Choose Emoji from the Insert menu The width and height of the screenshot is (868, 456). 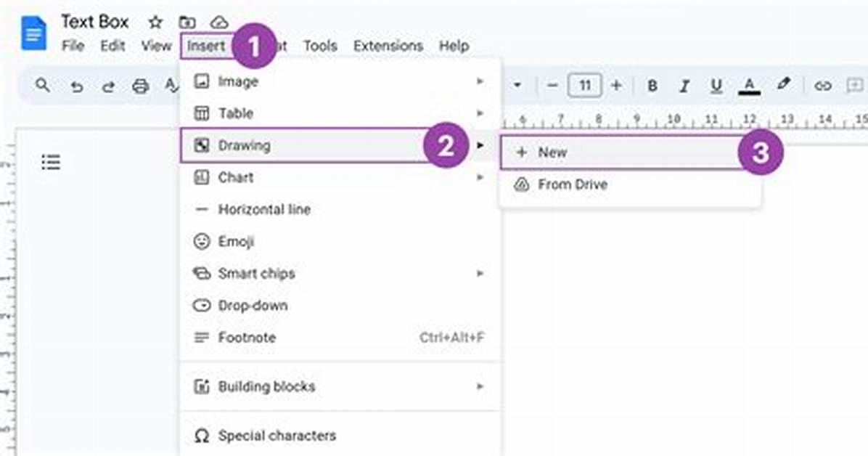(x=340, y=242)
